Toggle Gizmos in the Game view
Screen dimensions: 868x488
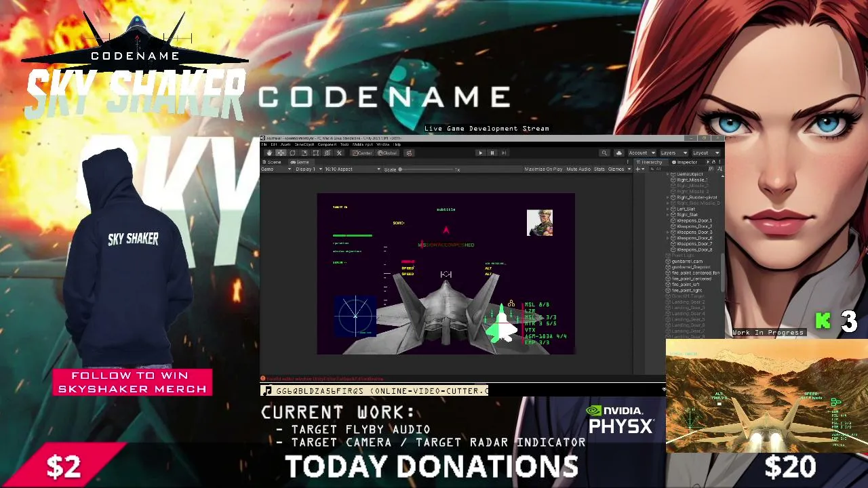tap(616, 169)
